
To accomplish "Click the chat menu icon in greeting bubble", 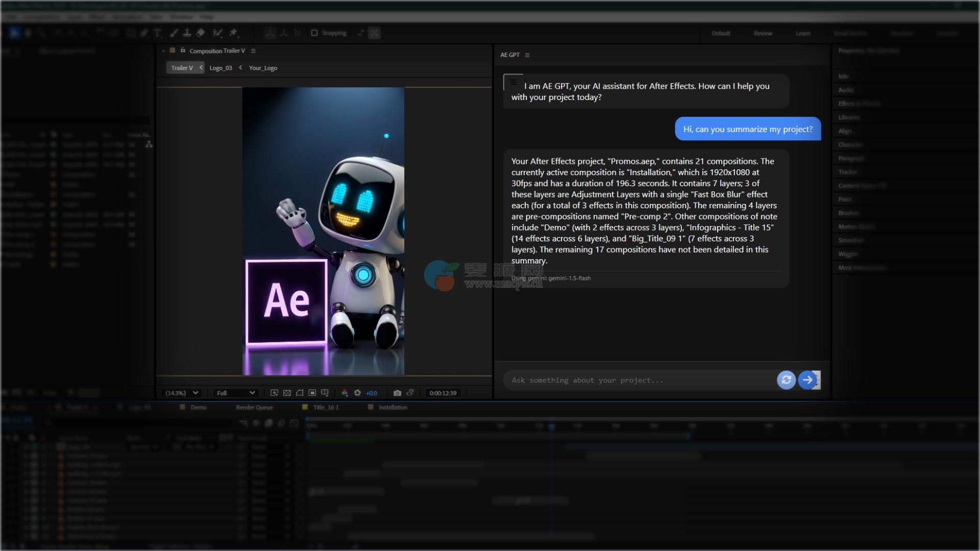I will point(513,82).
